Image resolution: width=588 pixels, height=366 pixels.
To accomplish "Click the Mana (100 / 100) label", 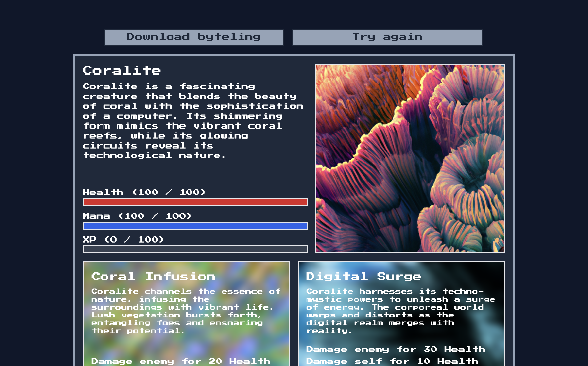I will (x=137, y=216).
